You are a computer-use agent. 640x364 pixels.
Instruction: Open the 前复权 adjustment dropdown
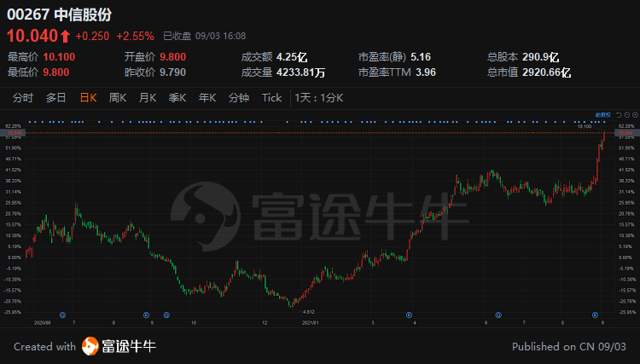point(602,115)
